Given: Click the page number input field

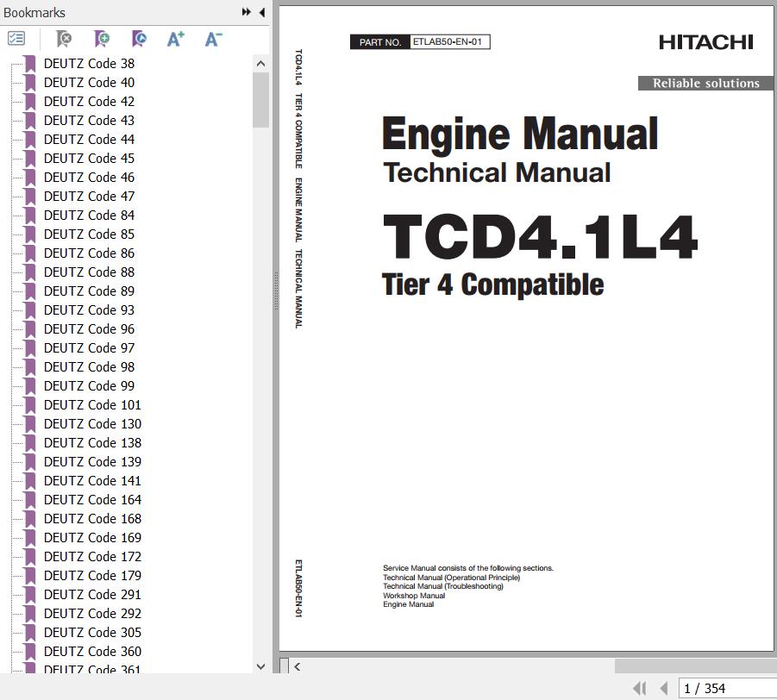Looking at the screenshot, I should click(x=728, y=688).
